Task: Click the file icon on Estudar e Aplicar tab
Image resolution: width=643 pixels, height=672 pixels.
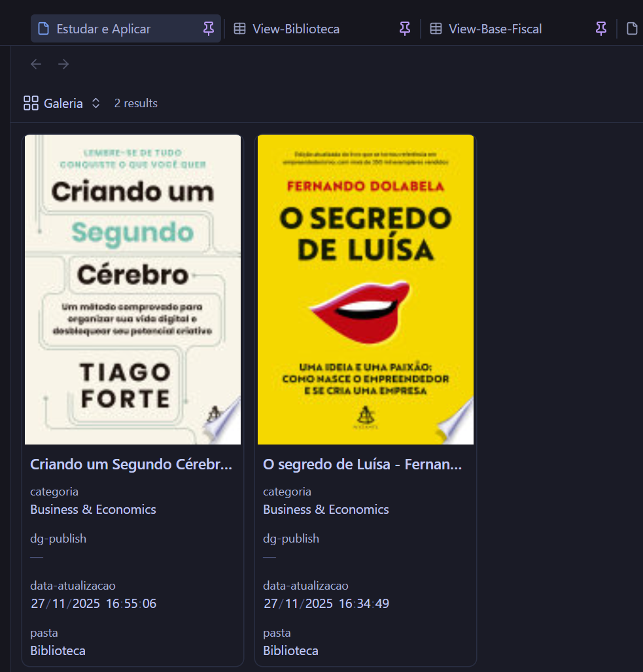Action: coord(44,29)
